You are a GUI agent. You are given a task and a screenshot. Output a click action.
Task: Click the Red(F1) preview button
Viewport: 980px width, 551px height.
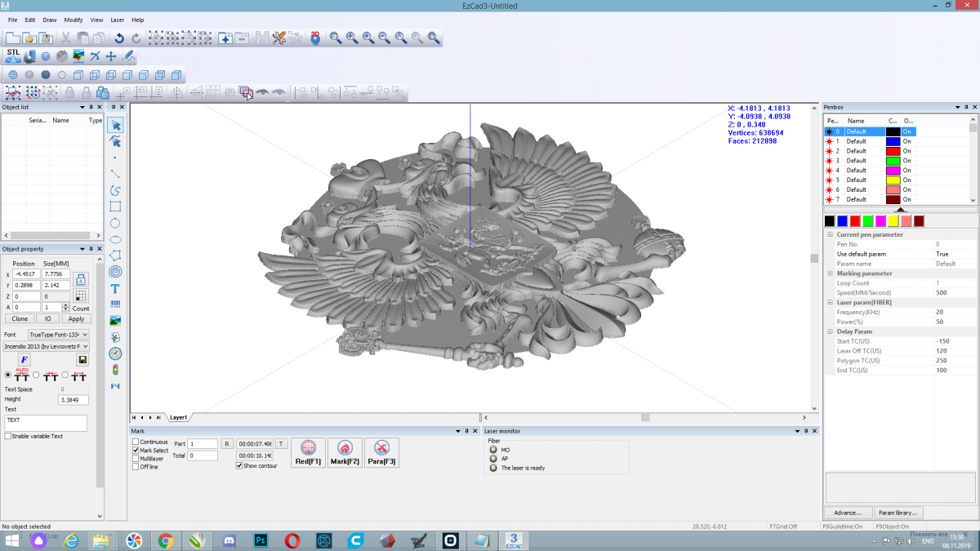(308, 453)
